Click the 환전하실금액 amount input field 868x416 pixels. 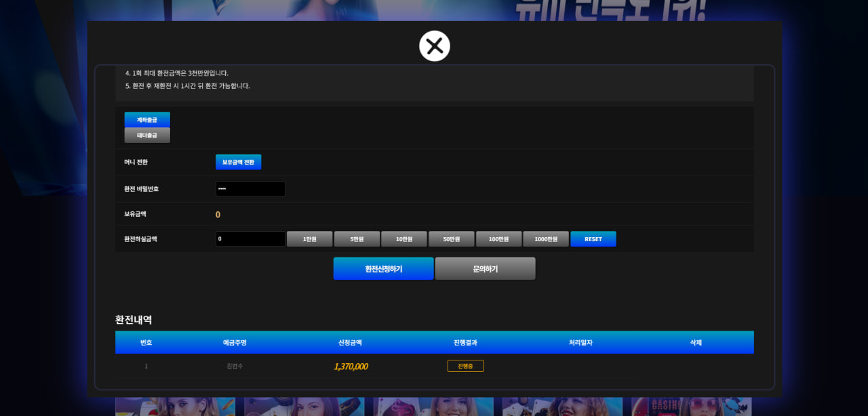click(x=250, y=239)
